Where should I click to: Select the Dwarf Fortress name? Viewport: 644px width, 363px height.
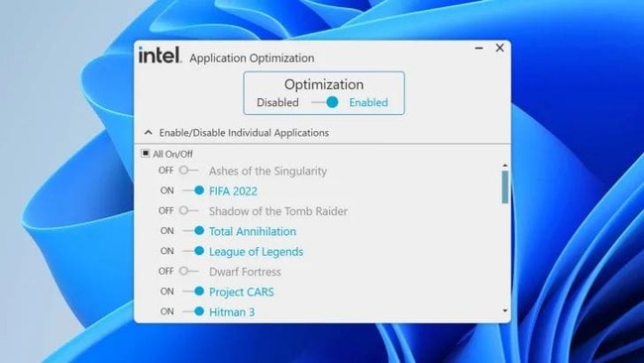pyautogui.click(x=245, y=272)
